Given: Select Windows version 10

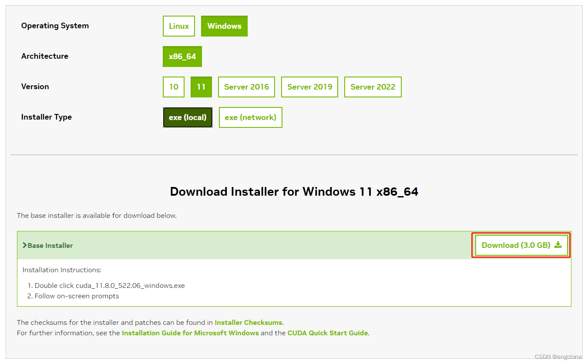Looking at the screenshot, I should pyautogui.click(x=174, y=87).
